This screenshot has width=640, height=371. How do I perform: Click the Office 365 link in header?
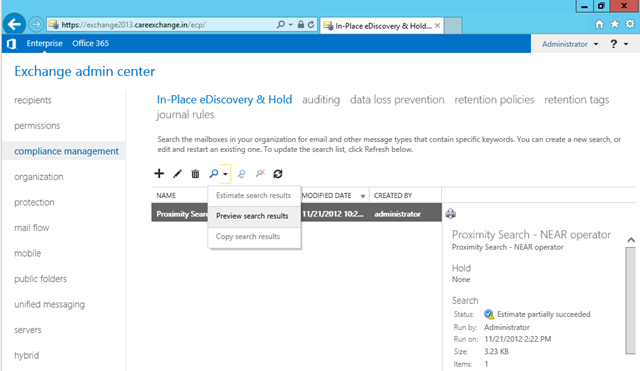[x=91, y=43]
